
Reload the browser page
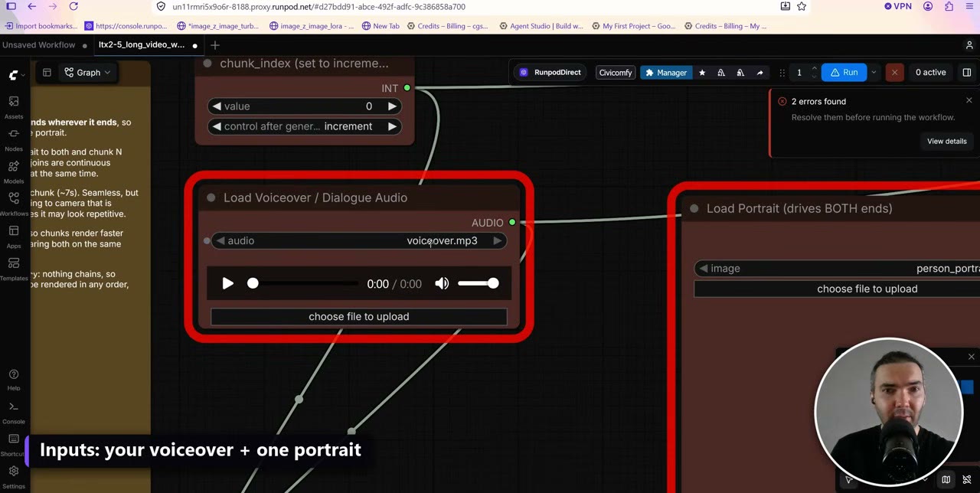73,6
